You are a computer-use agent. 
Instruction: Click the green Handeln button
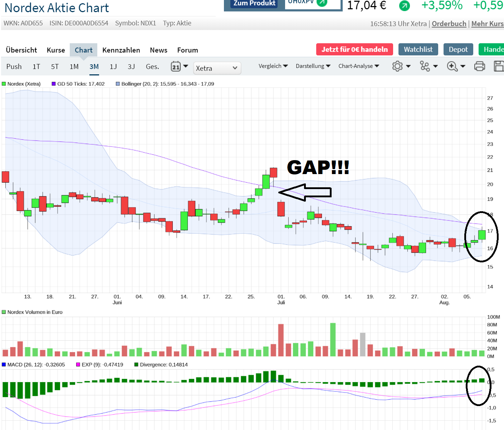click(x=491, y=49)
